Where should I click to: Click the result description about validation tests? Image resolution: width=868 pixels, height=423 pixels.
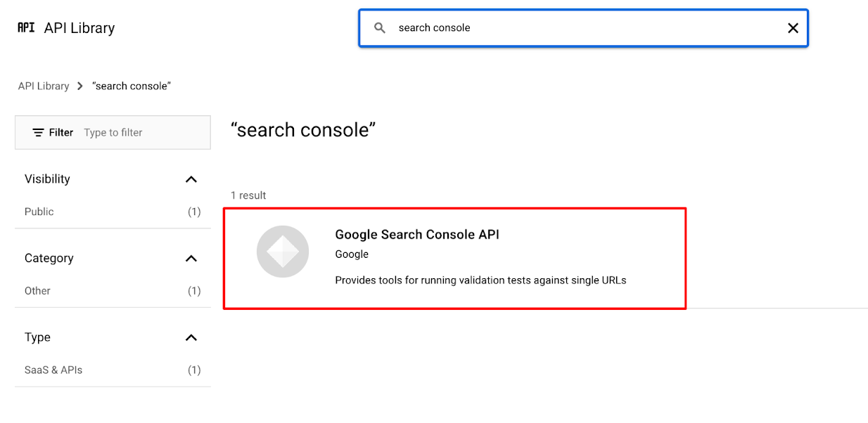point(480,280)
